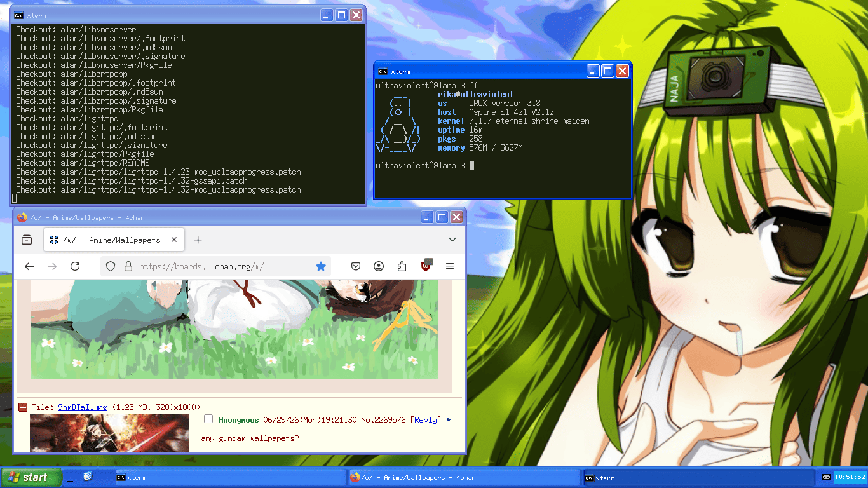Click the line 'Checkout: alan/libvncserver/Pkgfile'
The height and width of the screenshot is (488, 868).
(x=94, y=65)
